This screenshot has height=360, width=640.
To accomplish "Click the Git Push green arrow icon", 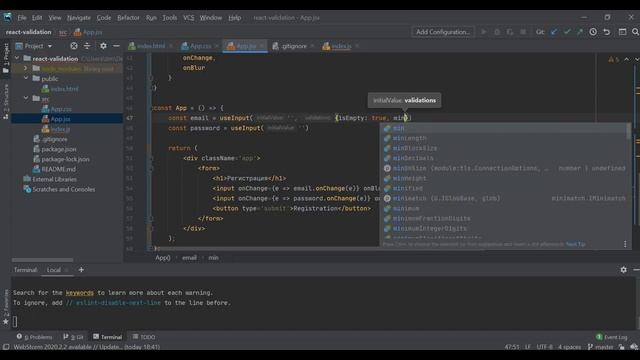I will (x=580, y=32).
